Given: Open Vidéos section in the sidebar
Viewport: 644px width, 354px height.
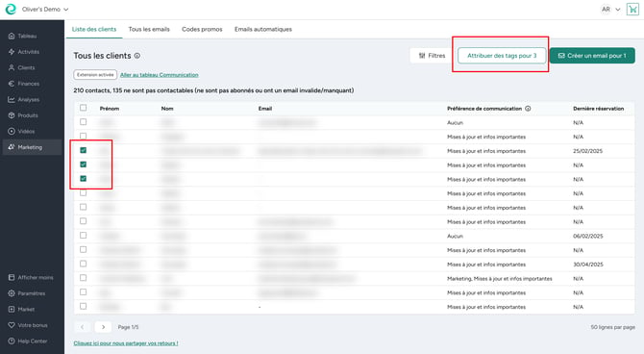Looking at the screenshot, I should [x=26, y=132].
